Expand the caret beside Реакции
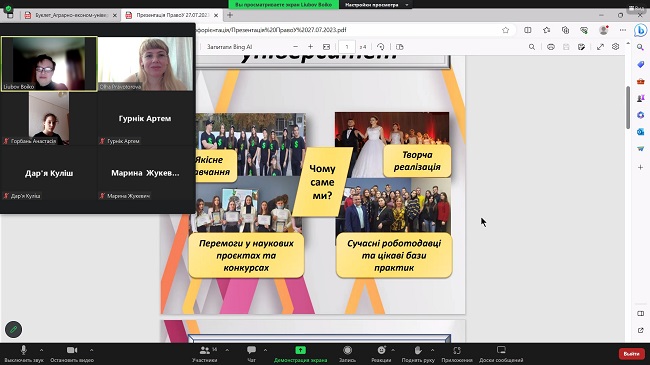 [393, 350]
